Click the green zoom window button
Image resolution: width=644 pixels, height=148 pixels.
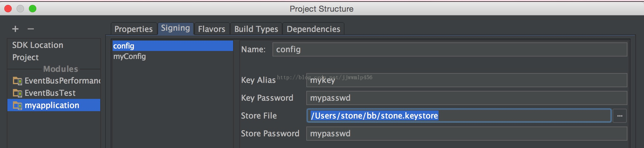pos(33,9)
